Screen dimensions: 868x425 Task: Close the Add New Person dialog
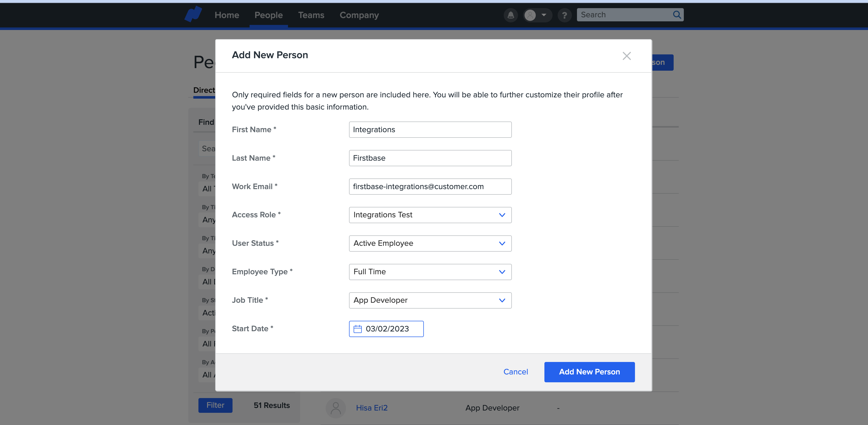pyautogui.click(x=627, y=56)
